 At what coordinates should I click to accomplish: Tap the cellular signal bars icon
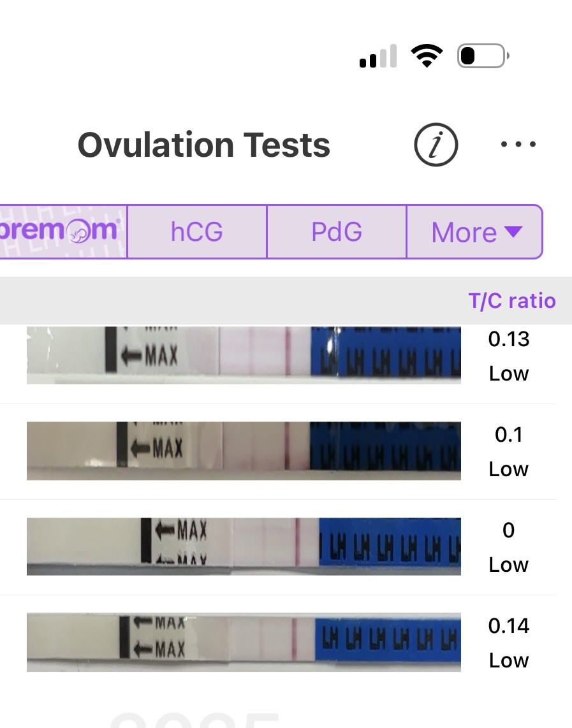tap(378, 57)
